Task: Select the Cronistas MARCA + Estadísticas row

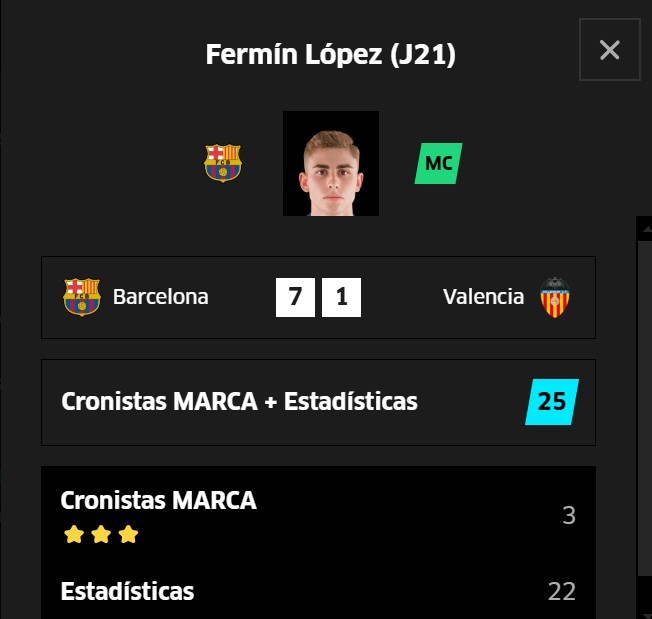Action: 318,402
